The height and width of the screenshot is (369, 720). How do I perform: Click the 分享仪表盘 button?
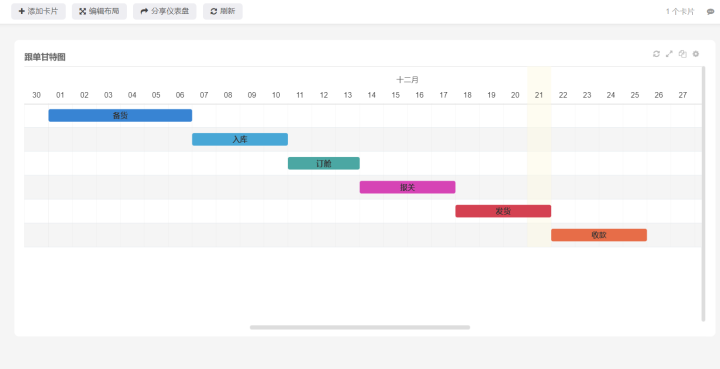click(165, 11)
